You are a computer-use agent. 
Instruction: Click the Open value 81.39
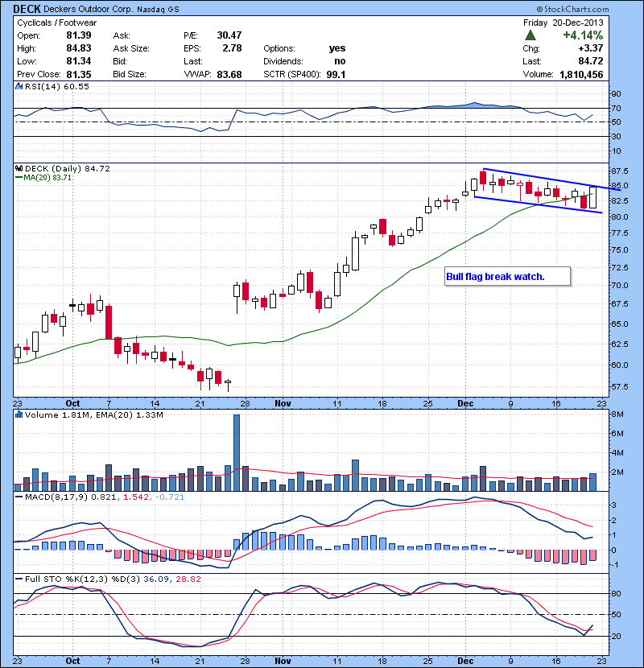click(79, 35)
